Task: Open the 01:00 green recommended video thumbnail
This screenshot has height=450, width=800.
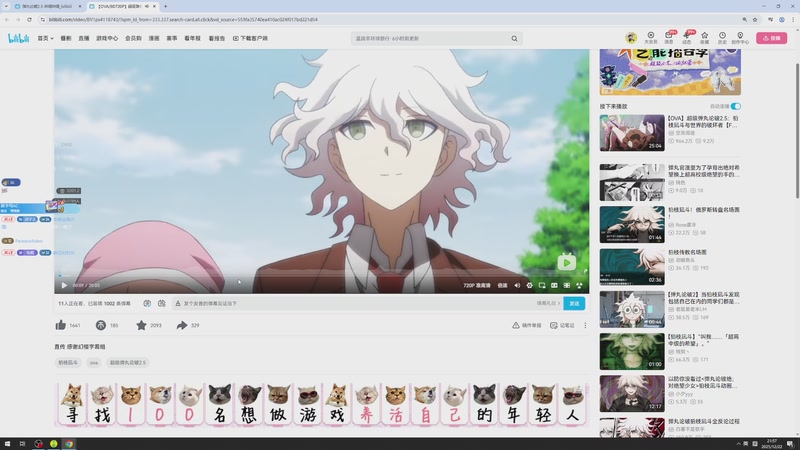Action: point(632,352)
